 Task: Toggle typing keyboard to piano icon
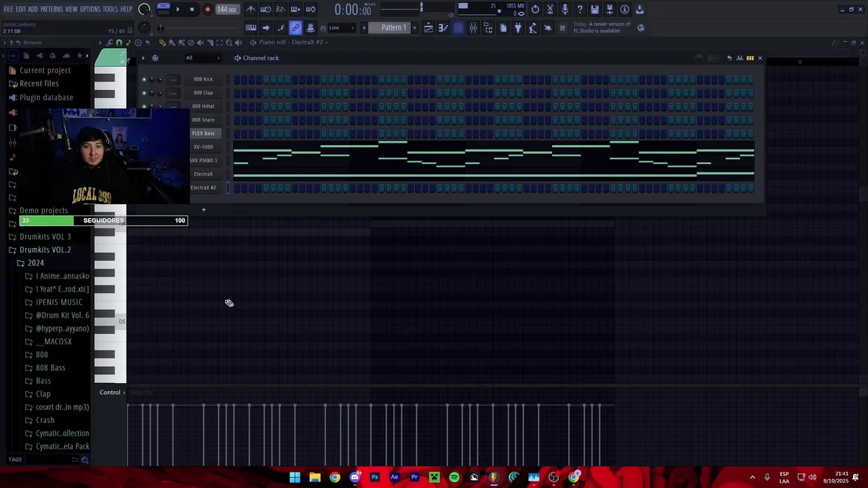pyautogui.click(x=251, y=28)
